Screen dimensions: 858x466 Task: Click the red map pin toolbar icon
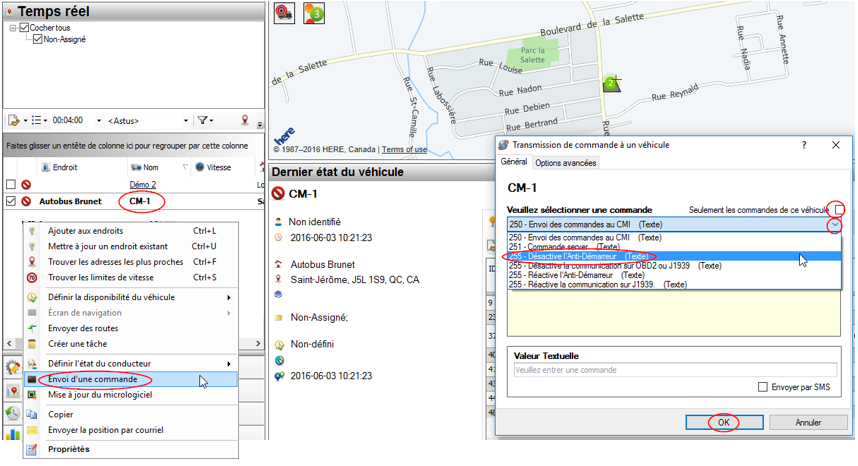[245, 120]
